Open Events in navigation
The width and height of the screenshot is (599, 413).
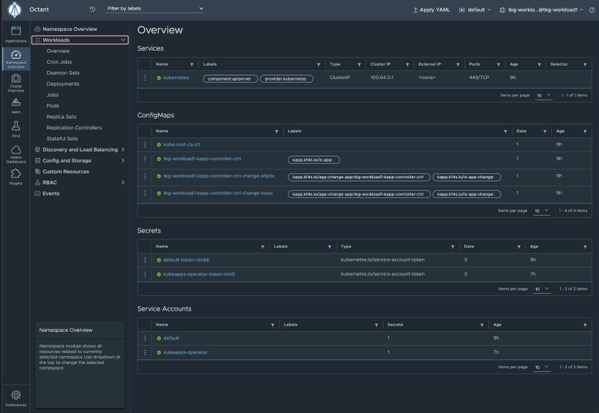(x=51, y=194)
